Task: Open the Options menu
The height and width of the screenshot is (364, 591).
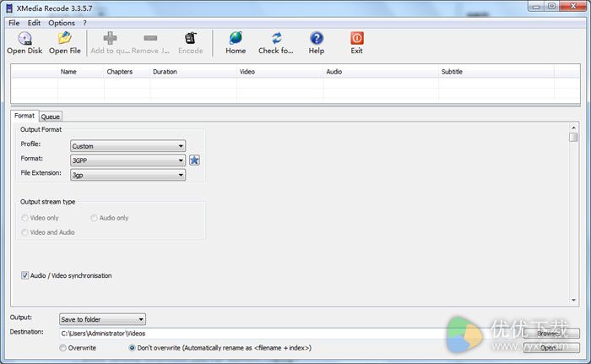Action: click(x=62, y=23)
